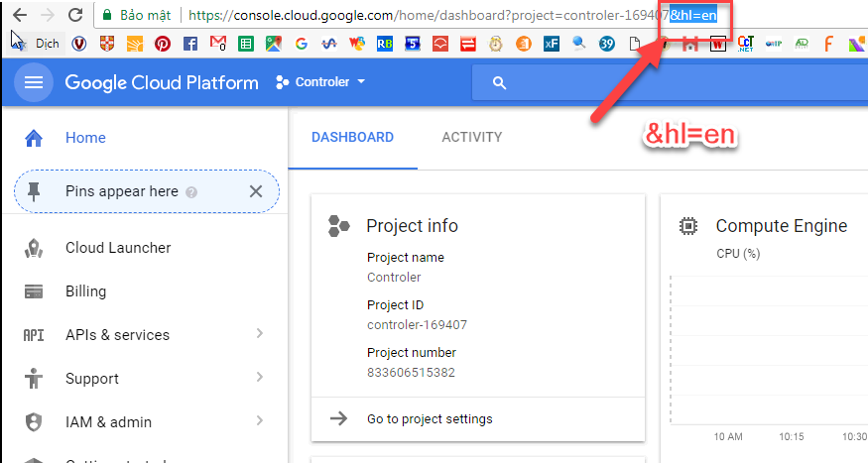The height and width of the screenshot is (463, 868).
Task: Open the orange F bookmark icon
Action: pos(828,44)
